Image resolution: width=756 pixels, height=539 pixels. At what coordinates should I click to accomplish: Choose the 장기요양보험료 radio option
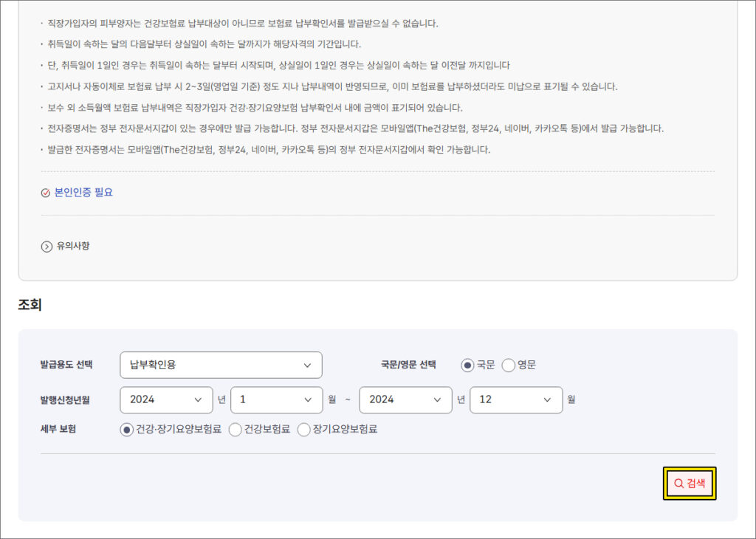303,429
